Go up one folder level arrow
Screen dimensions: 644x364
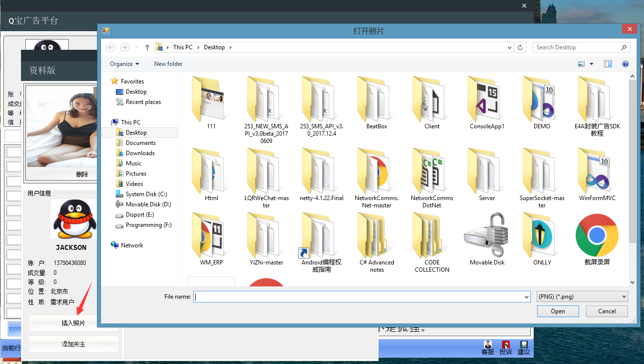pos(147,47)
